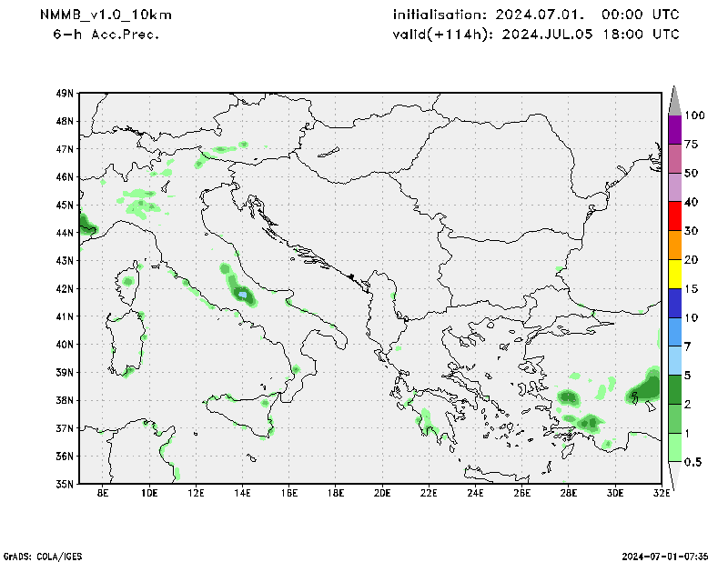Click the 100 value label on the legend
Image resolution: width=728 pixels, height=562 pixels.
tap(695, 115)
